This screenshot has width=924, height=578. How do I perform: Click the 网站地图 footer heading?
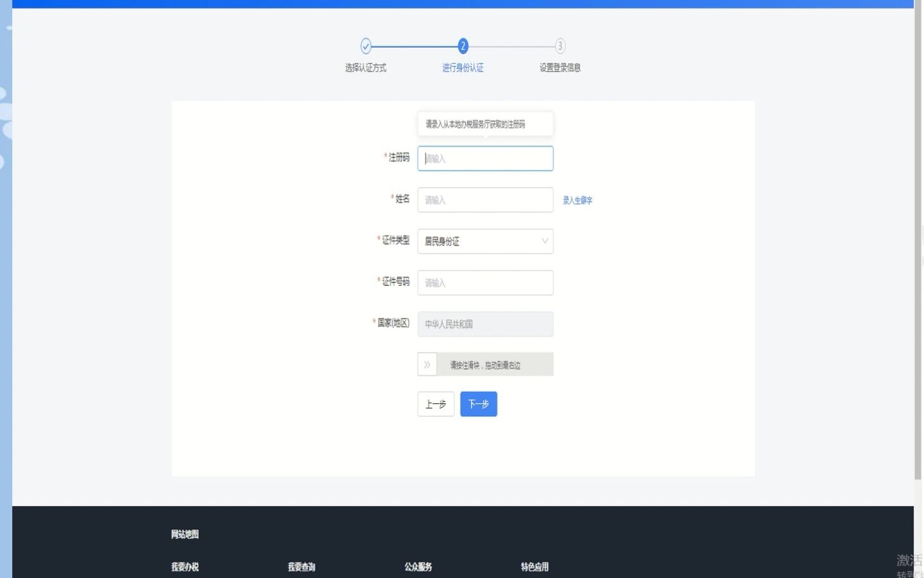click(x=185, y=534)
